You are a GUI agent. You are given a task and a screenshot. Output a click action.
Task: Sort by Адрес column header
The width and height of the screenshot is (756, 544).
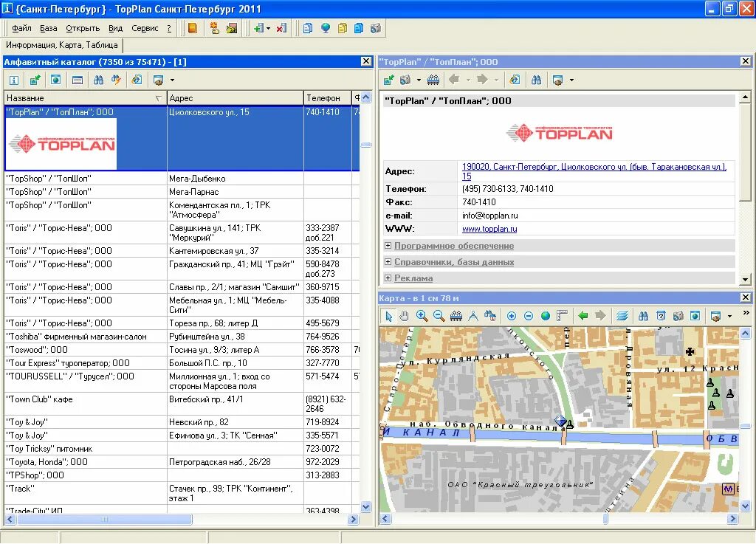click(x=236, y=98)
